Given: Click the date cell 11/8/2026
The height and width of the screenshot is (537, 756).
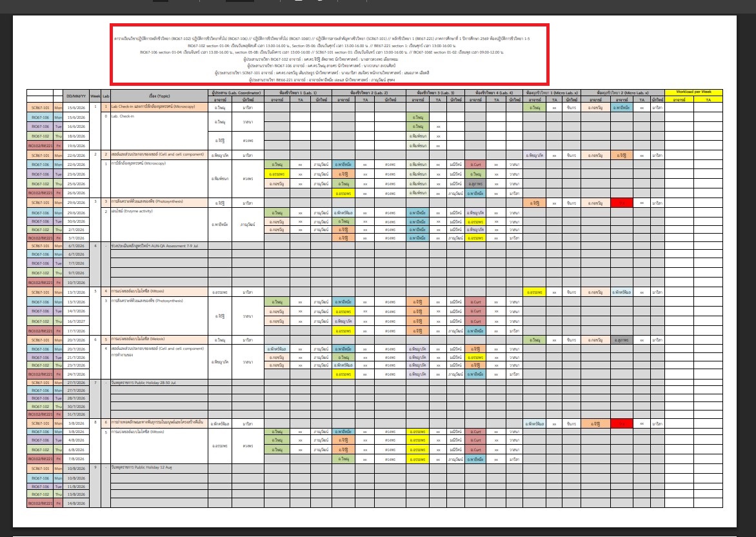Looking at the screenshot, I should click(76, 487).
